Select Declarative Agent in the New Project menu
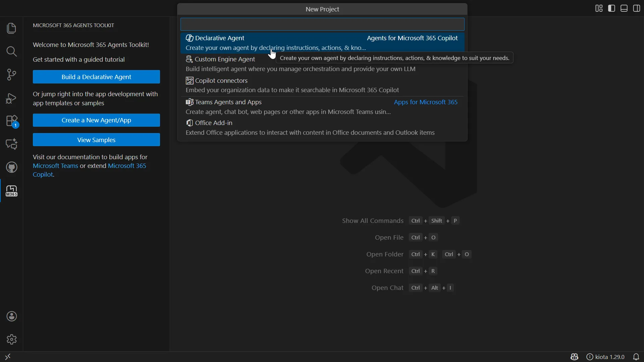 tap(219, 38)
